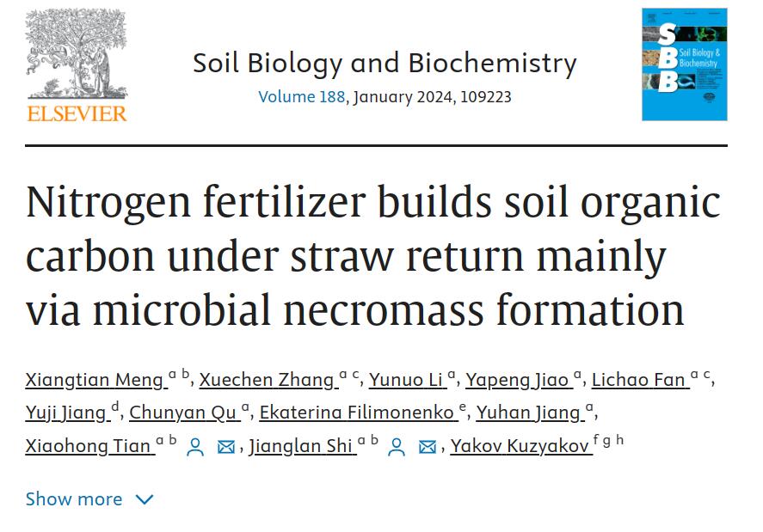Select author Lichao Fan
Image resolution: width=763 pixels, height=532 pixels.
pos(639,380)
